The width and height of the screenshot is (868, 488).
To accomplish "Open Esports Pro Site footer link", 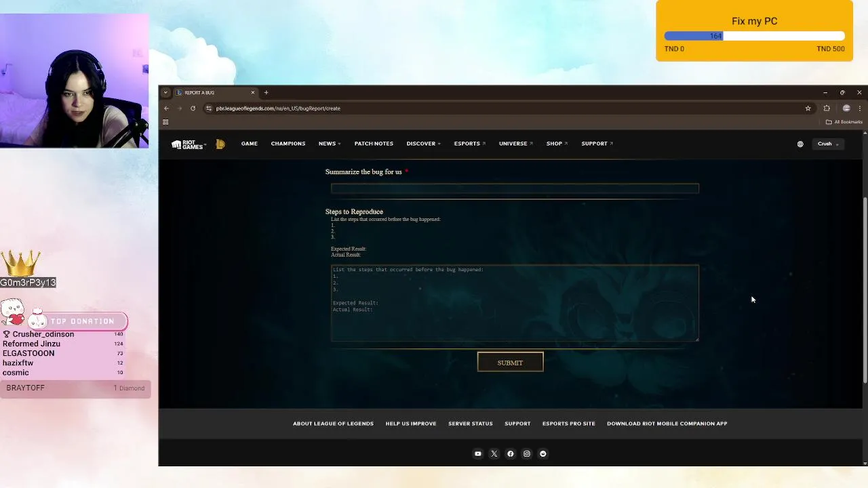I will 569,424.
